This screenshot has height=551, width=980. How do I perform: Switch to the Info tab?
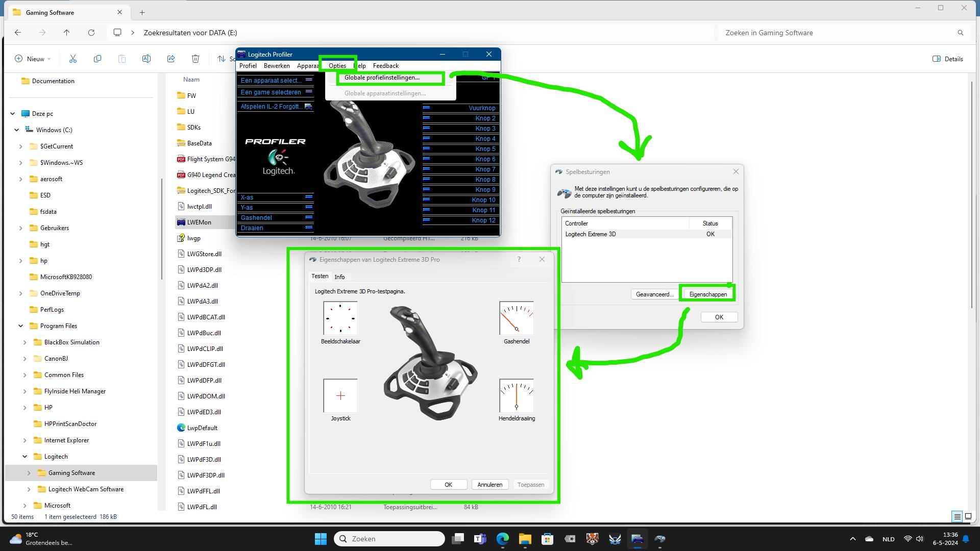340,277
